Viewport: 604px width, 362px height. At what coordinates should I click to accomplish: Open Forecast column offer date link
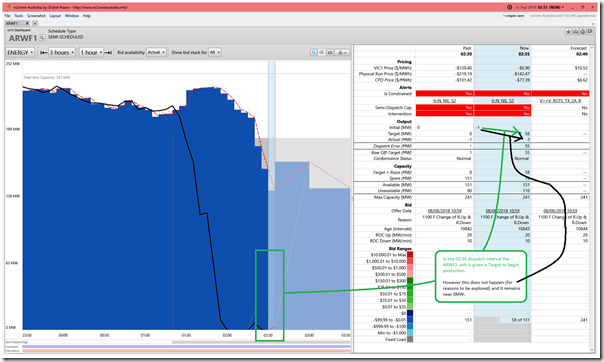(560, 211)
